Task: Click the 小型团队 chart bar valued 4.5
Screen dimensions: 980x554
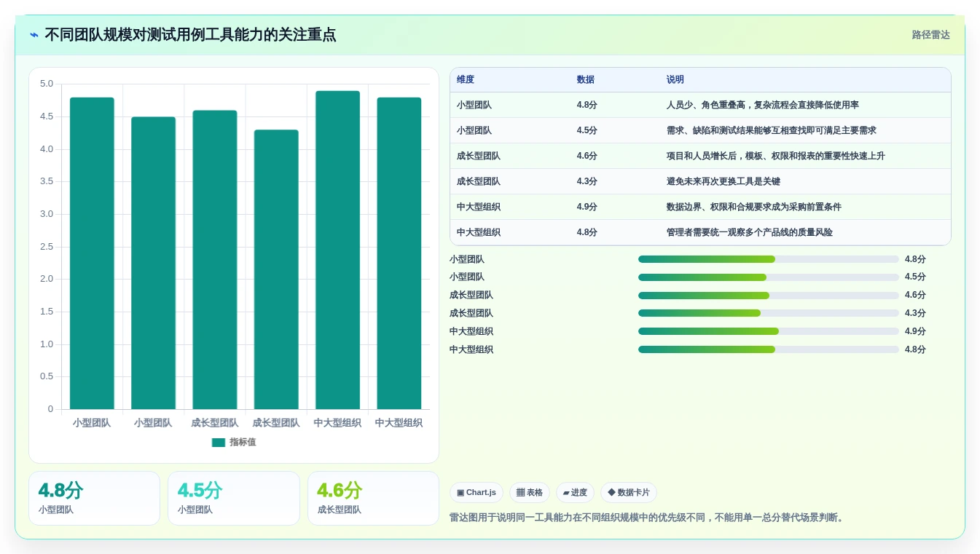Action: (153, 263)
